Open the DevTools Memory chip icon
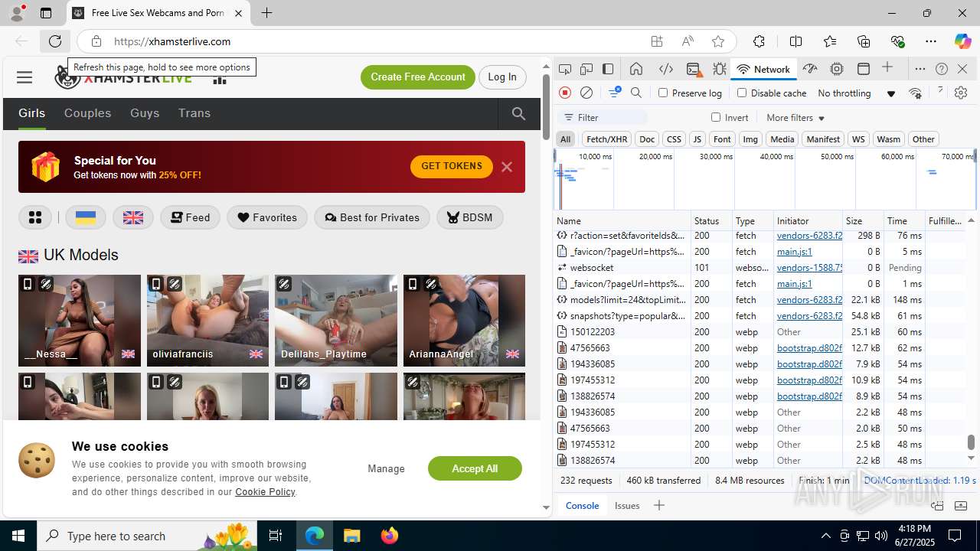The width and height of the screenshot is (980, 551). pyautogui.click(x=837, y=69)
